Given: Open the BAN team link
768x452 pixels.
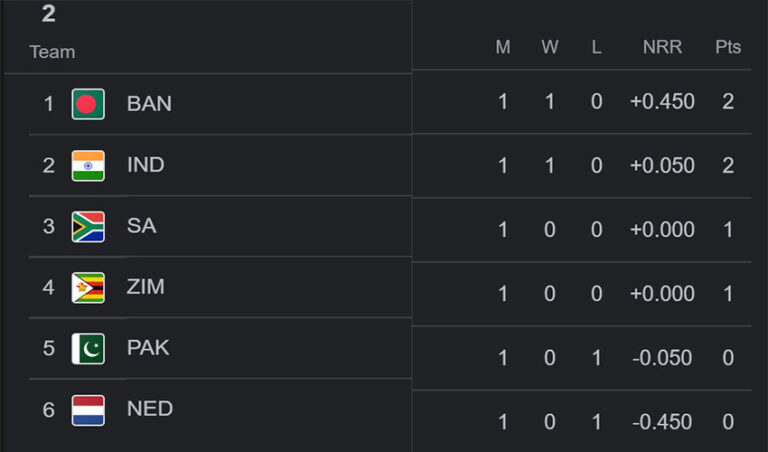Looking at the screenshot, I should pyautogui.click(x=149, y=104).
